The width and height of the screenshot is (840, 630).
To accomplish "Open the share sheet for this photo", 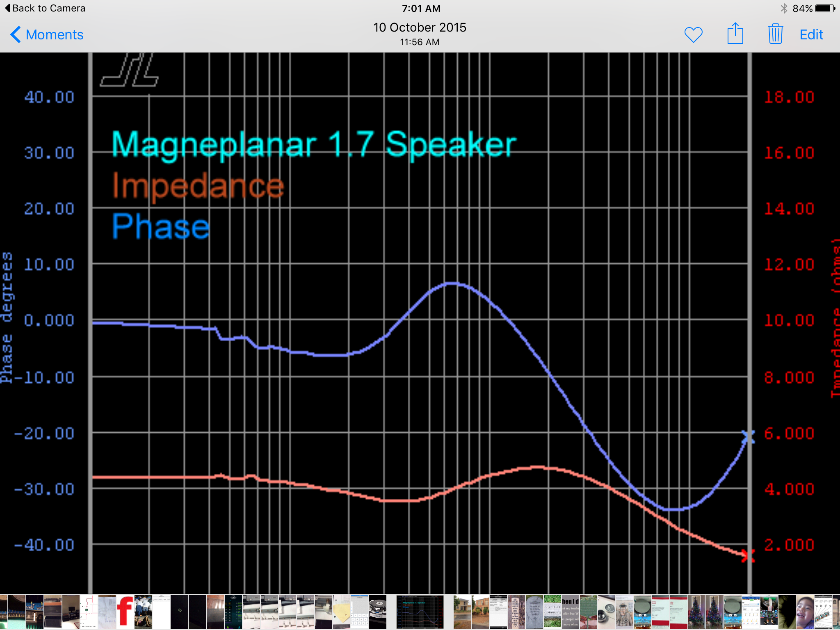I will pyautogui.click(x=735, y=34).
